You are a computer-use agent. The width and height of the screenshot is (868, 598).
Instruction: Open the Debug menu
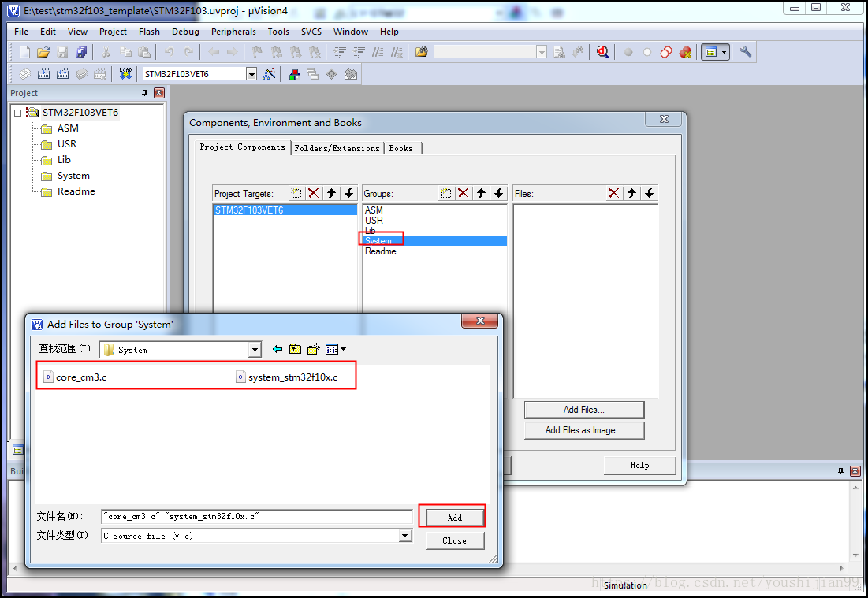(x=185, y=32)
